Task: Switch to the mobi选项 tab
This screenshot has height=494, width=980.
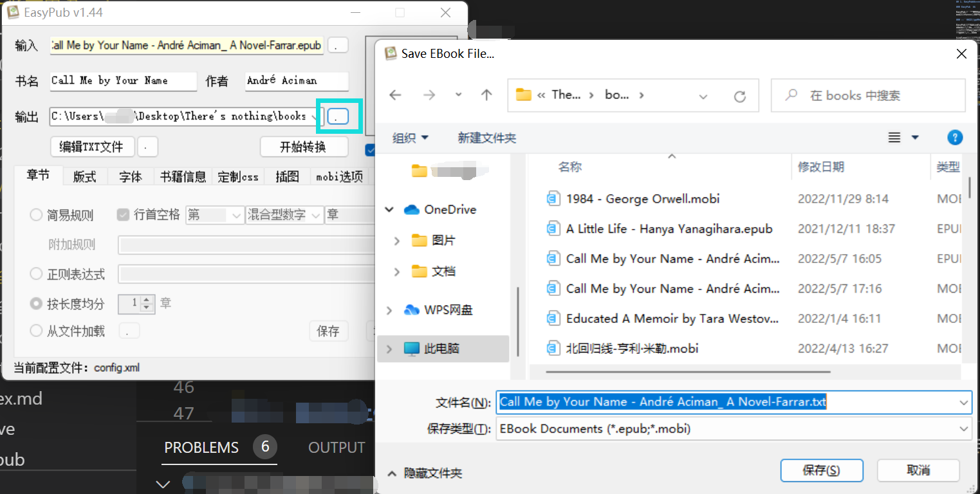Action: pos(340,177)
